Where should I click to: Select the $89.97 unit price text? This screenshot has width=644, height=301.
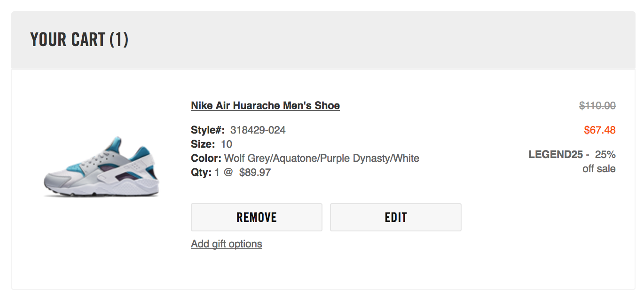[256, 172]
